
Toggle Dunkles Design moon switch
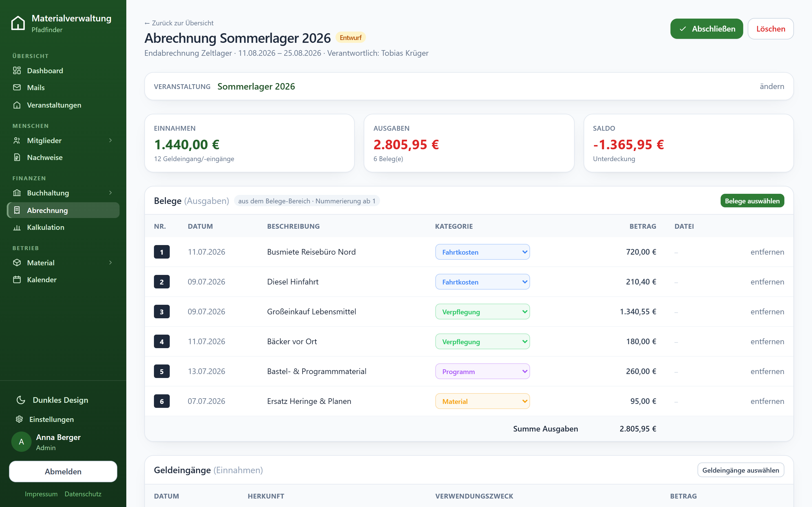tap(21, 400)
